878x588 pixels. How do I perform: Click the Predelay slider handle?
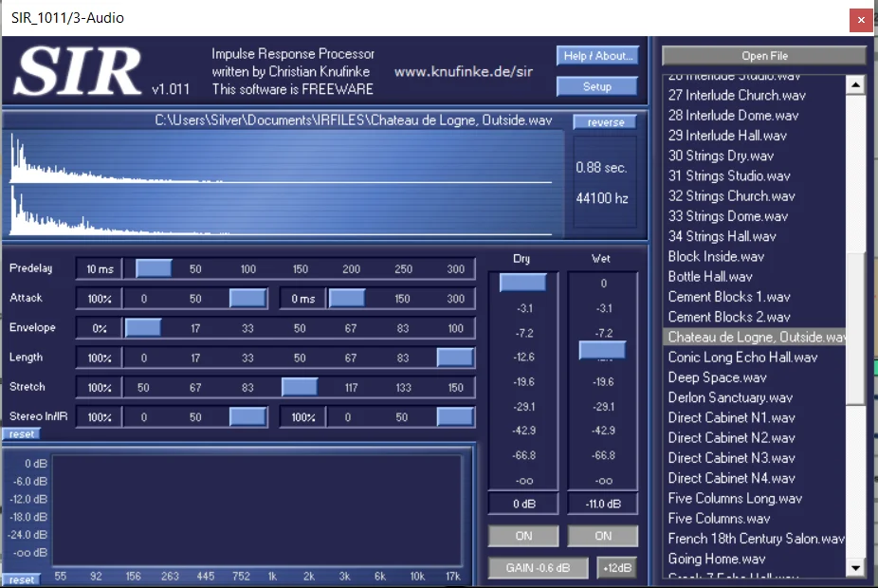click(154, 269)
